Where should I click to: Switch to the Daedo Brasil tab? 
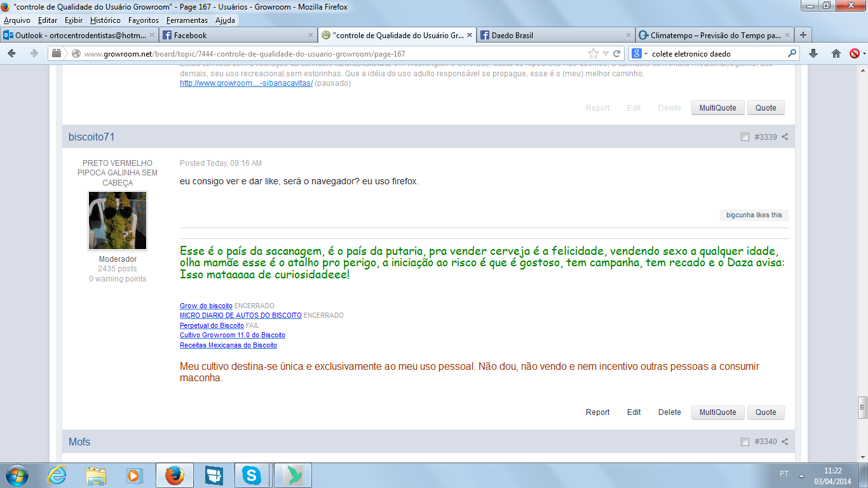click(556, 36)
